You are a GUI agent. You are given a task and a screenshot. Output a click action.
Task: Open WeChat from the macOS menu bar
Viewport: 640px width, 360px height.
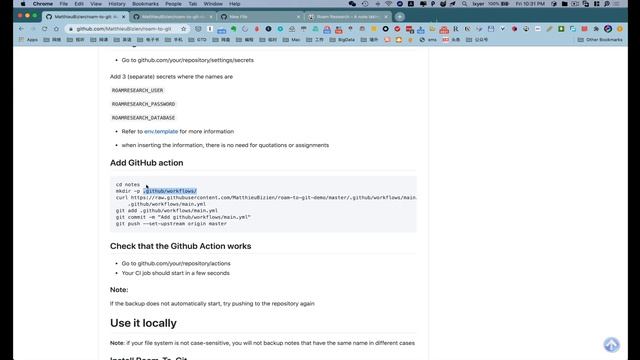coord(352,4)
